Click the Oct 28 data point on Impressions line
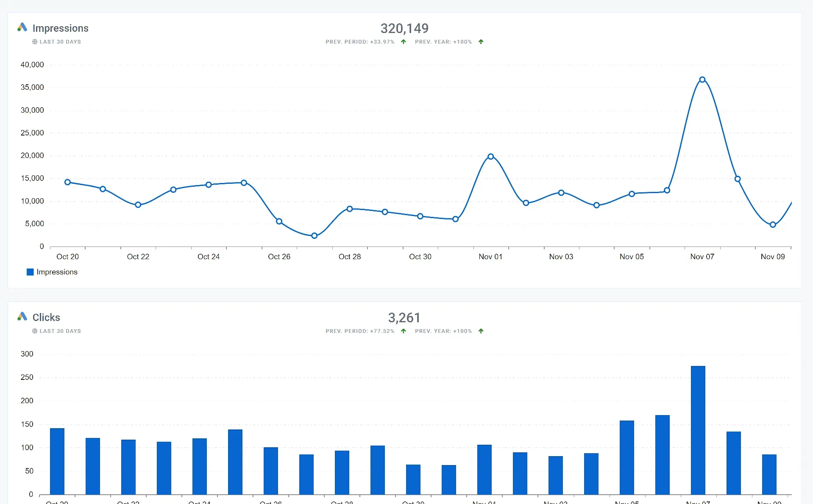The height and width of the screenshot is (504, 813). coord(350,209)
